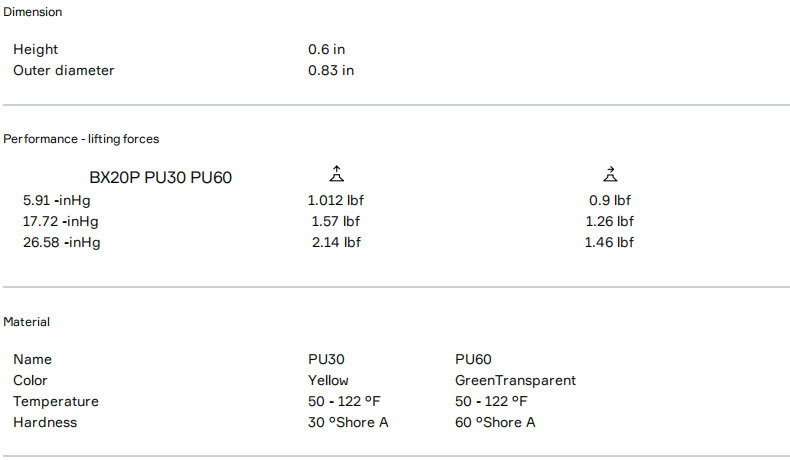Image resolution: width=790 pixels, height=460 pixels.
Task: Click the BX20P PU30 PU60 model label
Action: coord(161,178)
